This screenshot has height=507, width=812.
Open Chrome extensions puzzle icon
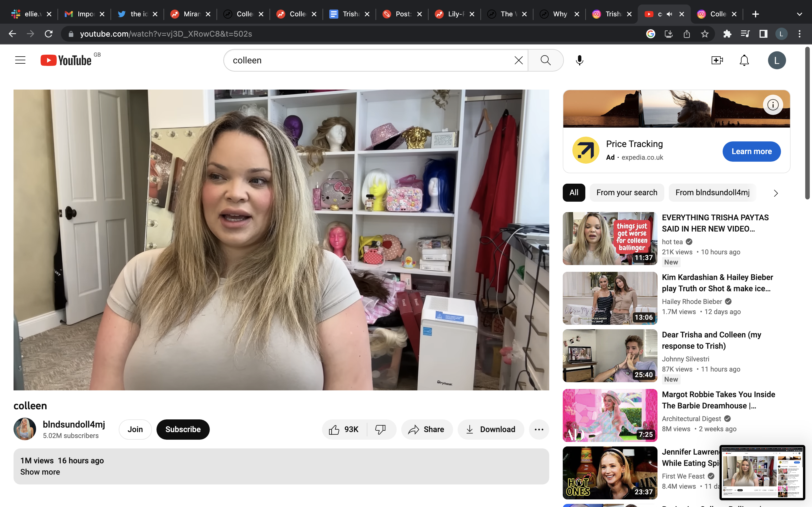(727, 34)
